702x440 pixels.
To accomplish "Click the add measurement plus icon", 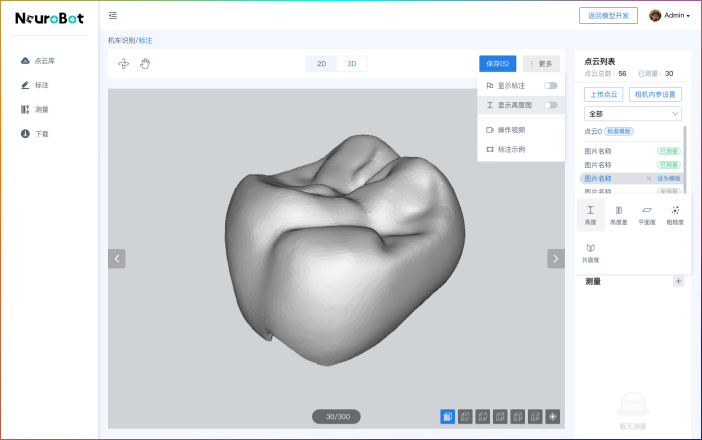I will [678, 281].
